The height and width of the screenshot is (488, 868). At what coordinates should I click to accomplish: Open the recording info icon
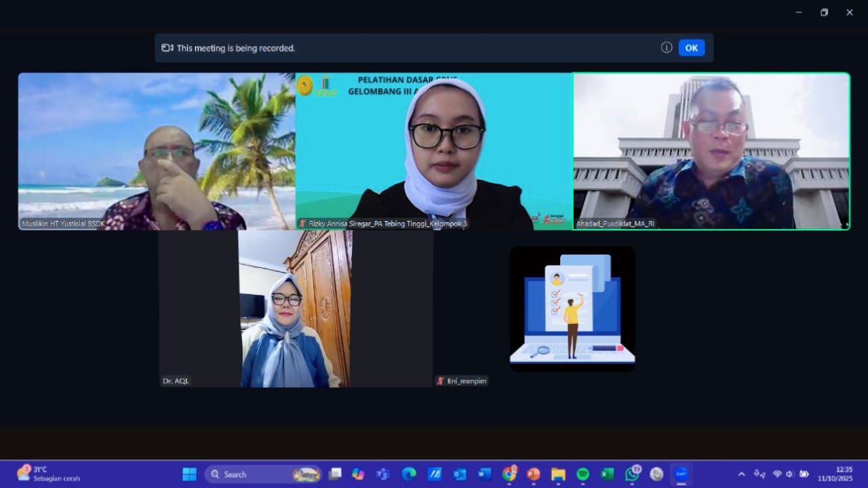coord(667,48)
